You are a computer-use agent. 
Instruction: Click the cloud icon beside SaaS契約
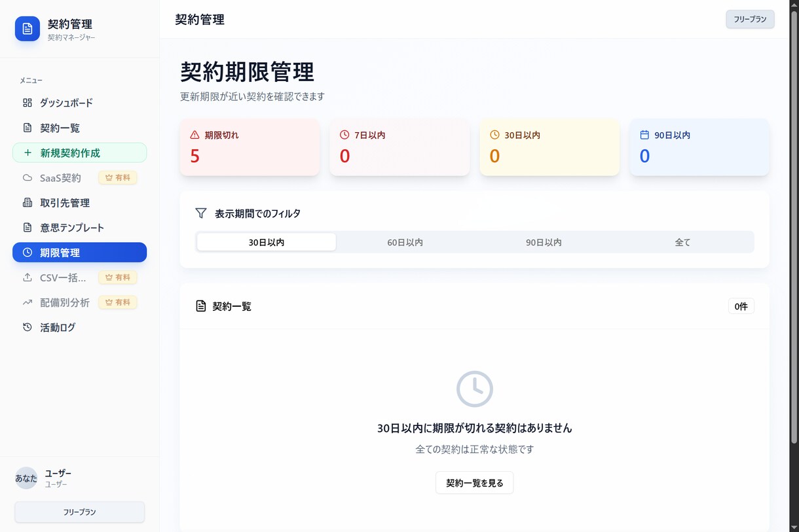coord(28,177)
